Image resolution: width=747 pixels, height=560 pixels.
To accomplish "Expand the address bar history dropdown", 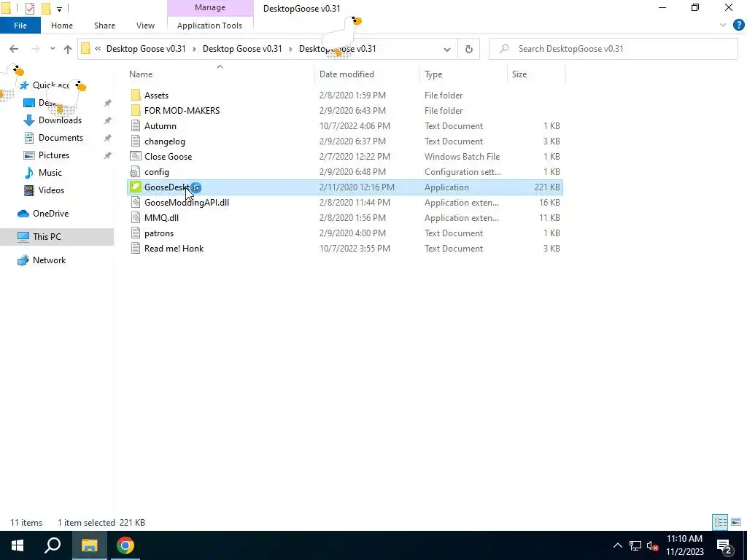I will [447, 49].
